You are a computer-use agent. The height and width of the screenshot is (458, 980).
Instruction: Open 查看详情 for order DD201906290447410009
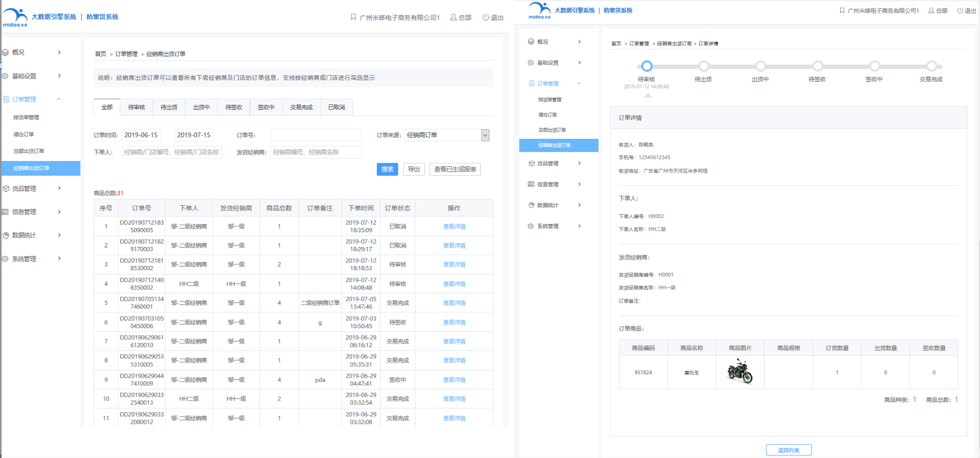[454, 380]
